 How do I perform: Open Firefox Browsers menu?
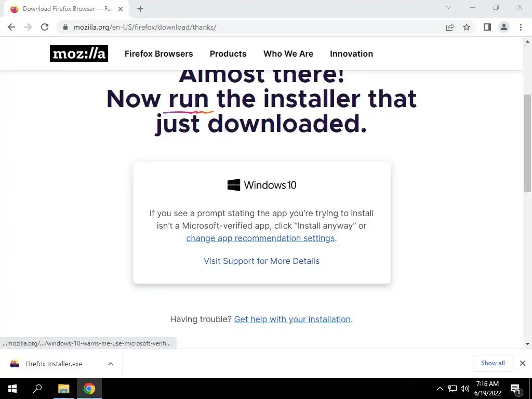[x=159, y=54]
